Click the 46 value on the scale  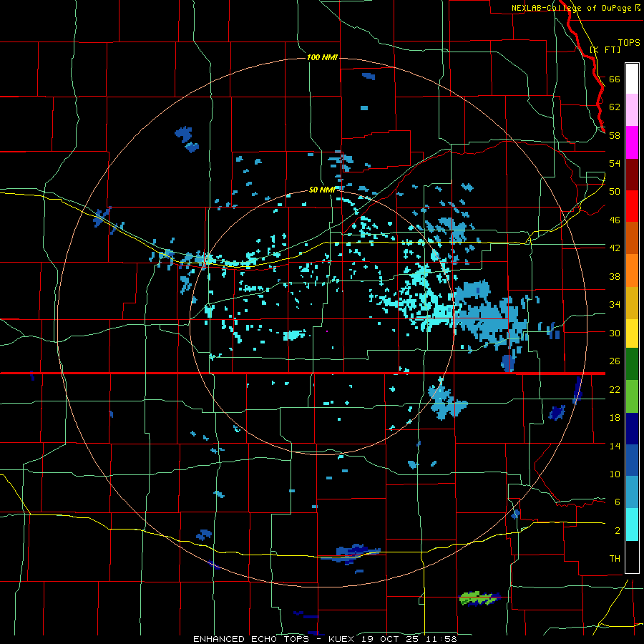pos(615,220)
